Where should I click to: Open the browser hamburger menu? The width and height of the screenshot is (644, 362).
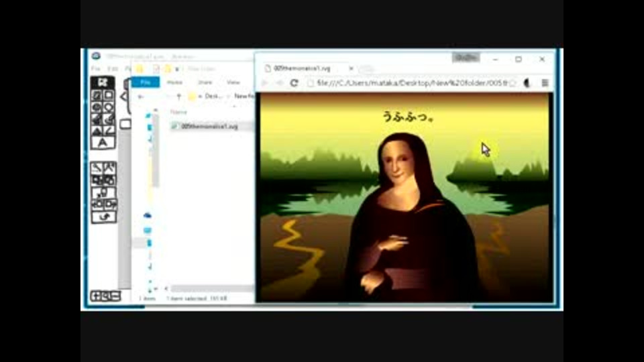coord(545,83)
